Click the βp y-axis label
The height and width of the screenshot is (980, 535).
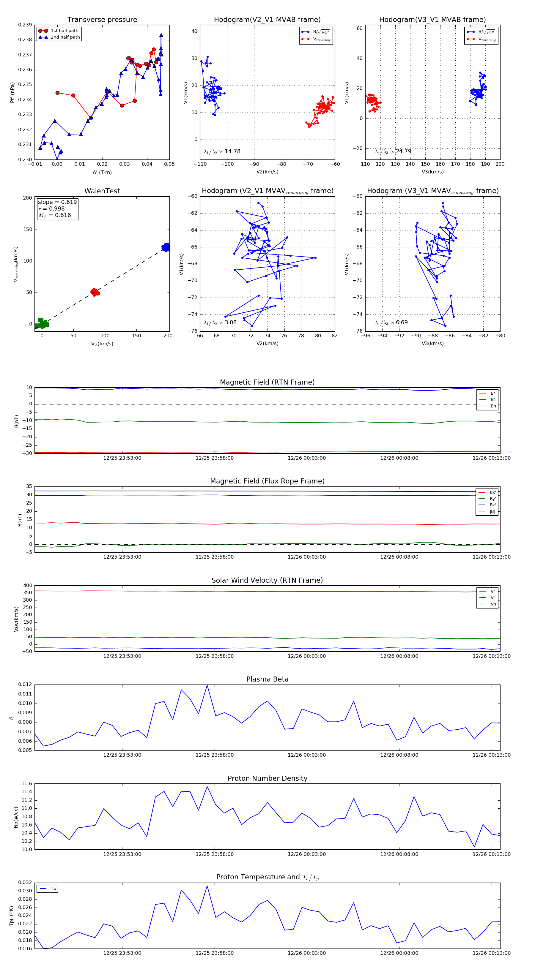pos(11,718)
